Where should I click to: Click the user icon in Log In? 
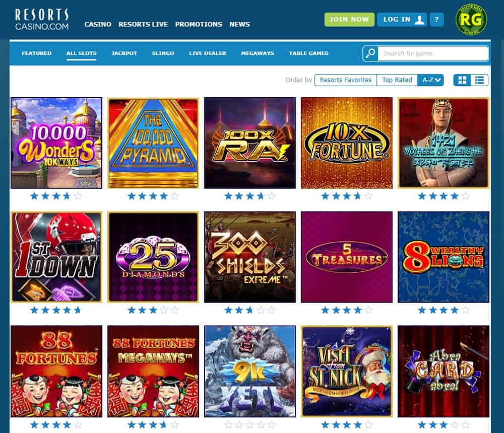click(x=419, y=20)
